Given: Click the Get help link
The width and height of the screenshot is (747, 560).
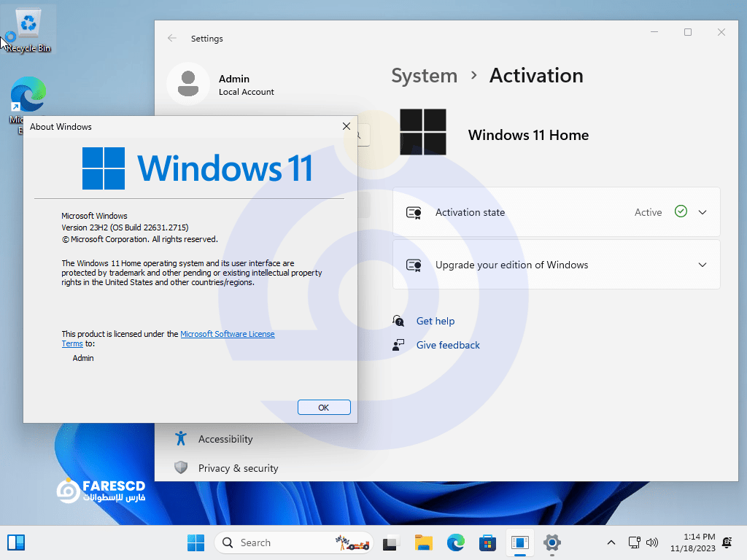Looking at the screenshot, I should point(436,321).
